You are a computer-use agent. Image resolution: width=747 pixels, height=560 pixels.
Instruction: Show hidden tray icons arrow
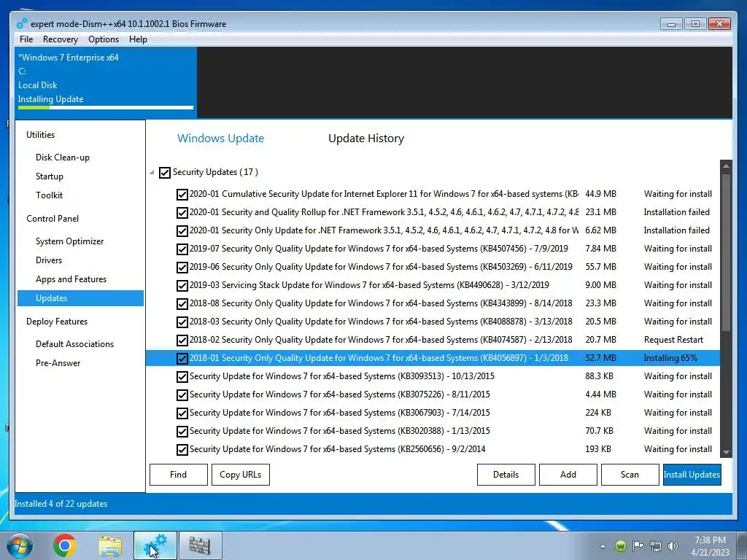[603, 546]
